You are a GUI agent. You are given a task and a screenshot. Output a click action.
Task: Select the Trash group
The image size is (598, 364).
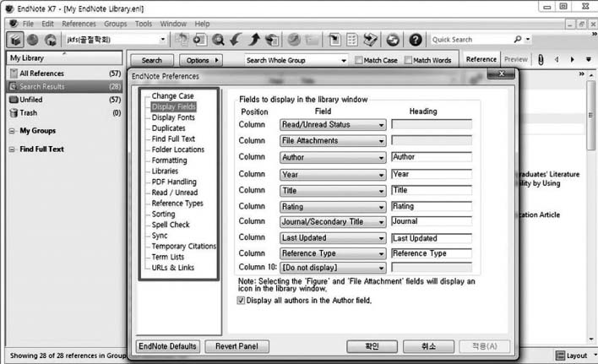pos(65,113)
